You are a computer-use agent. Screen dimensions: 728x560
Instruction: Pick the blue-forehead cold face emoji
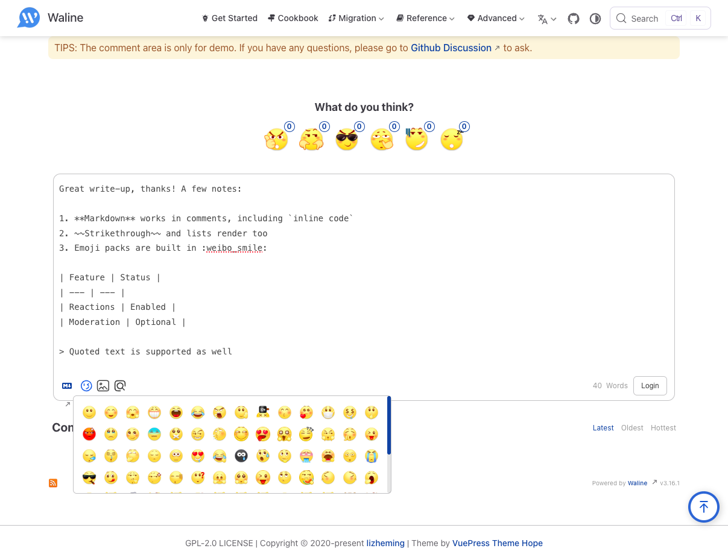154,434
